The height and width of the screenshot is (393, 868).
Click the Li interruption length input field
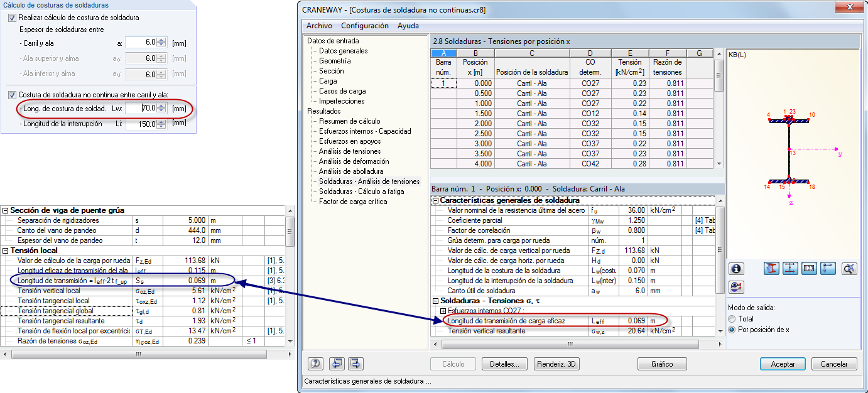[141, 124]
